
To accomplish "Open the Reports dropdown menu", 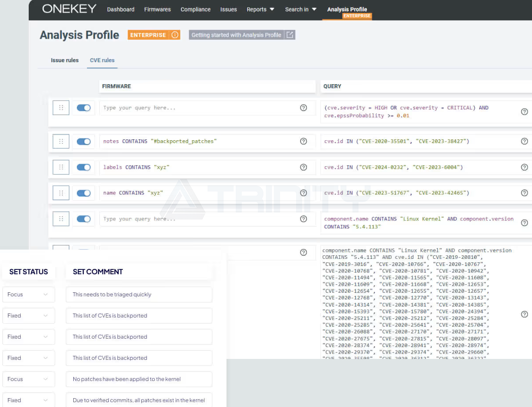I will pyautogui.click(x=260, y=9).
